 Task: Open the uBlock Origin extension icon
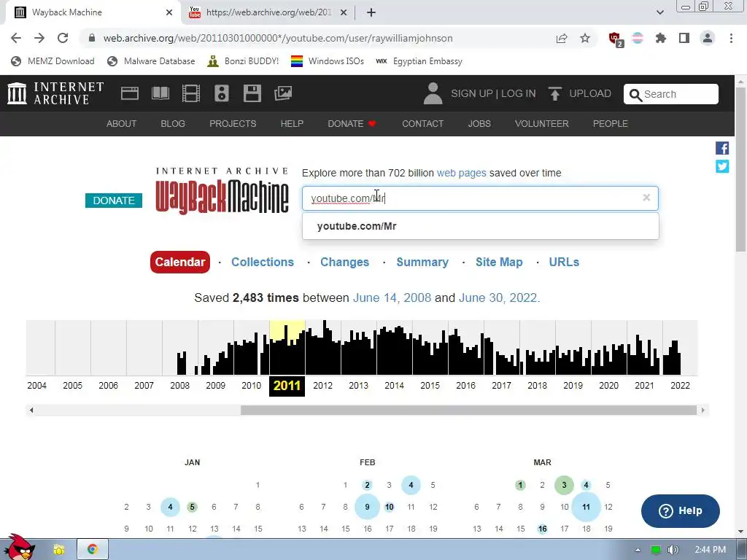pyautogui.click(x=615, y=39)
